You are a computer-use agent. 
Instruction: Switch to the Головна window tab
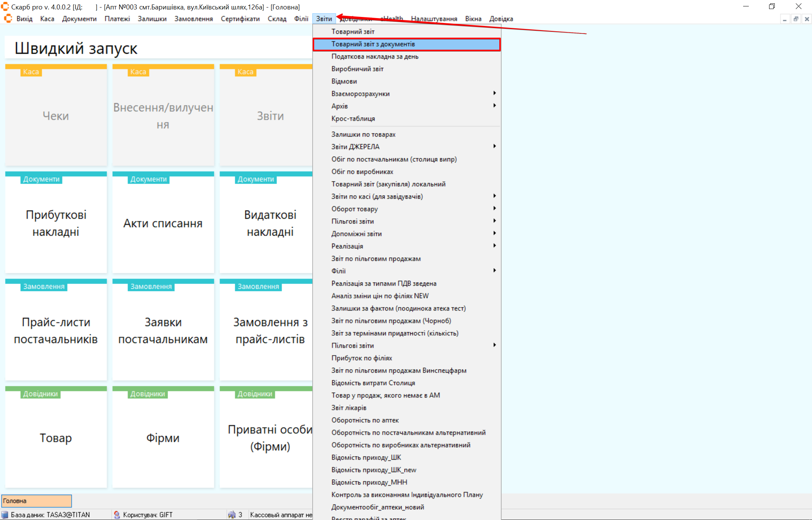point(36,501)
